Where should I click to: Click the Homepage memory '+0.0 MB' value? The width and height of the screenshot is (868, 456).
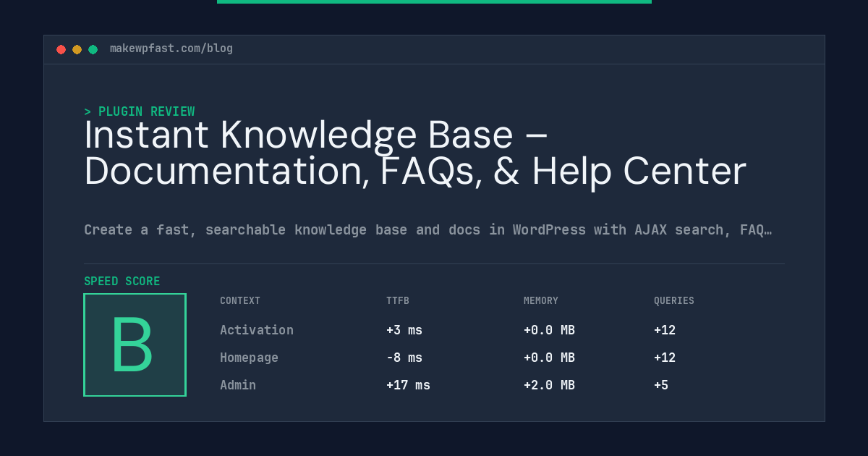(549, 358)
